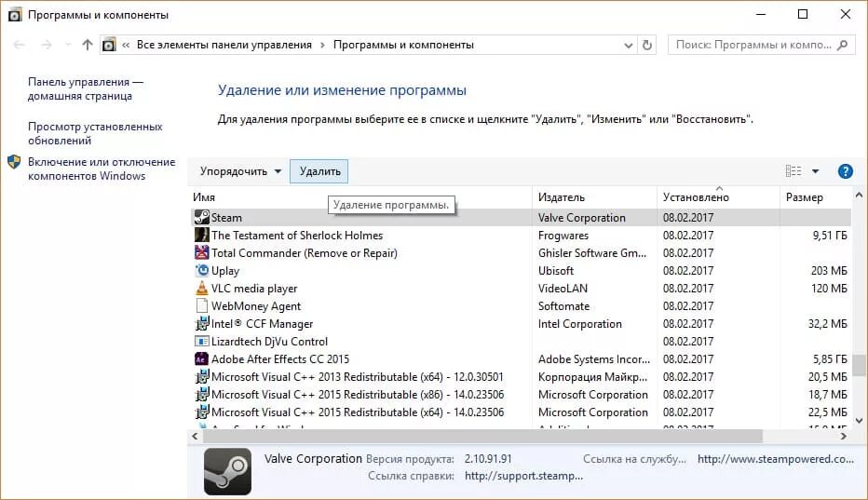
Task: Click the Intel CCF Manager installer icon
Action: tap(201, 323)
